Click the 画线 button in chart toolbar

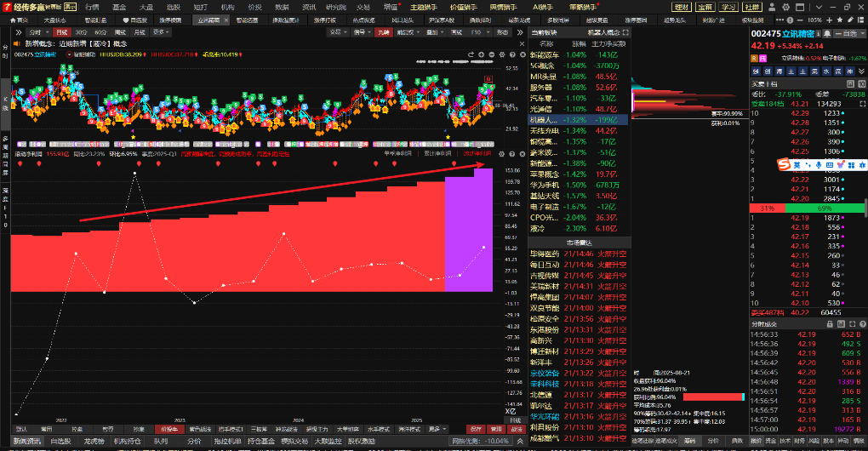(x=457, y=32)
